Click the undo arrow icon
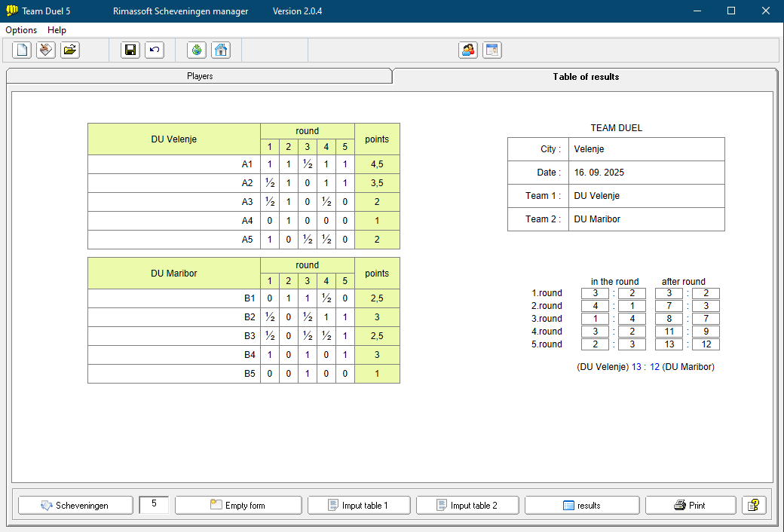Screen dimensions: 784x532 point(155,50)
